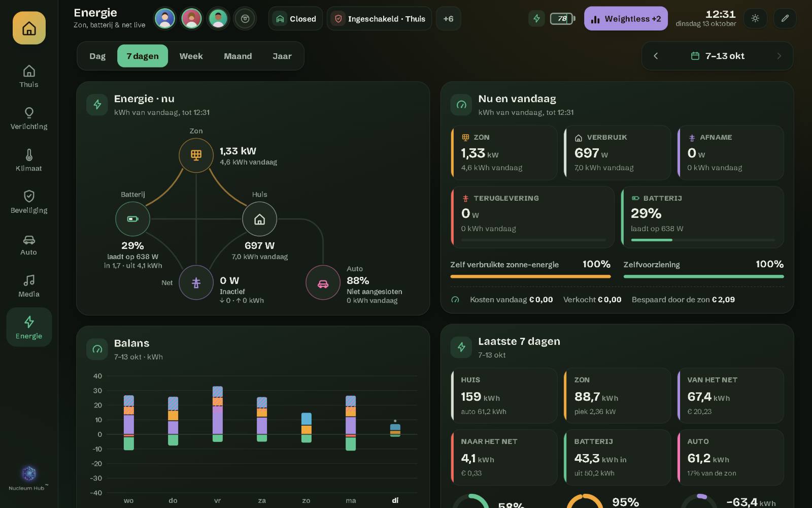Click the Nucleum Hub logo
Image resolution: width=812 pixels, height=508 pixels.
pos(29,478)
